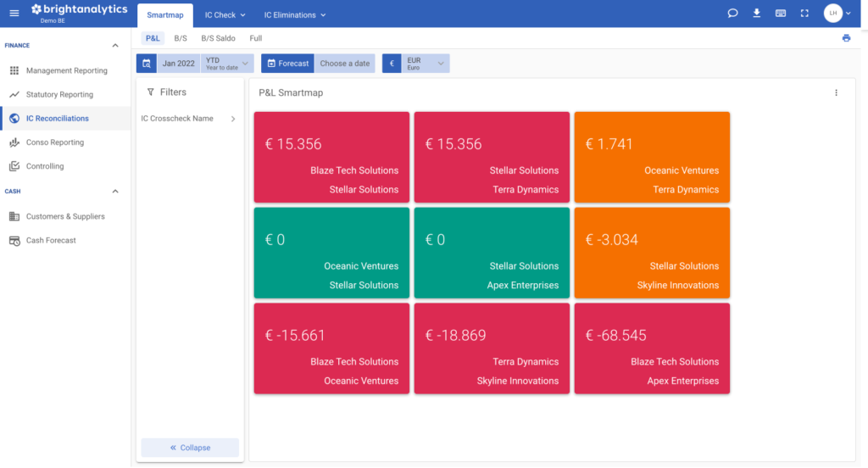
Task: Switch to the B/S Saldo tab
Action: [x=218, y=38]
